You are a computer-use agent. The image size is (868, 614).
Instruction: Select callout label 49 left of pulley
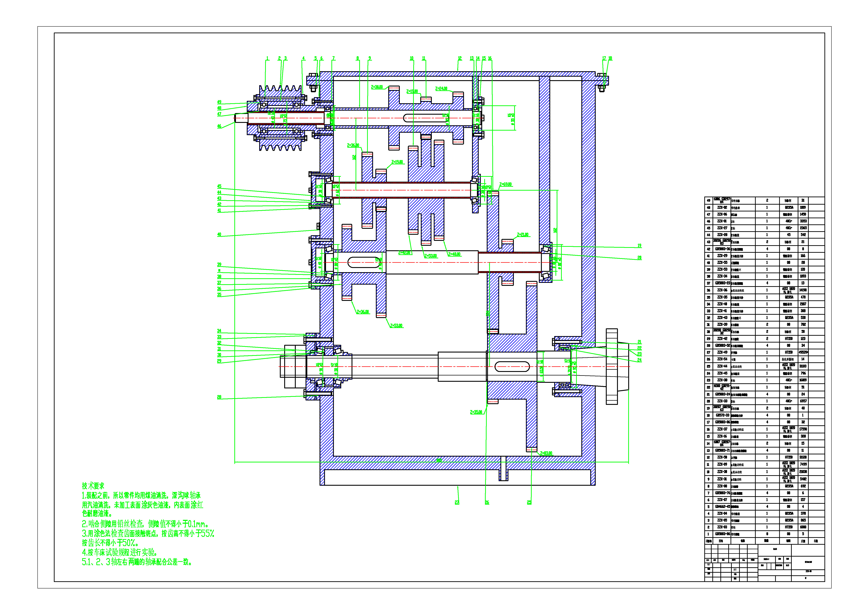pyautogui.click(x=219, y=102)
